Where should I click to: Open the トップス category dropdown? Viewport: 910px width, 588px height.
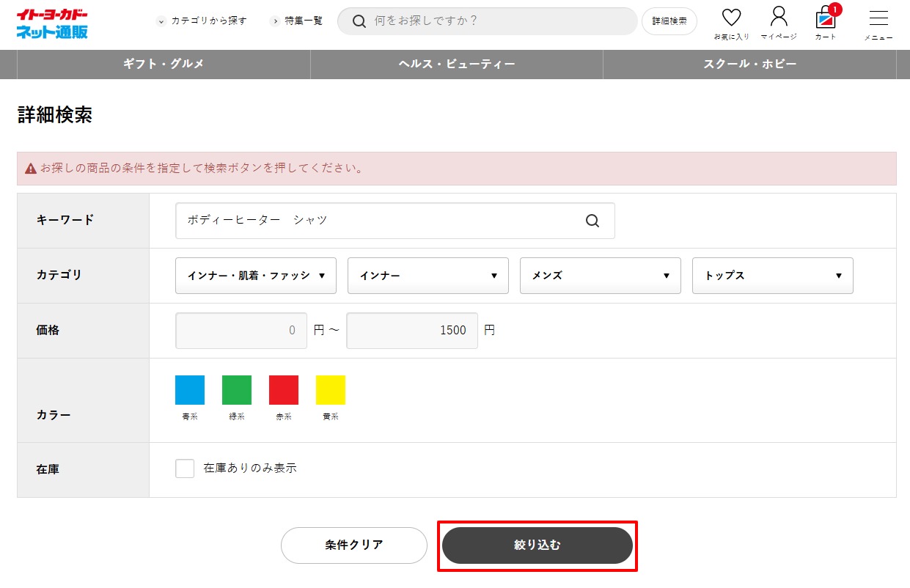(772, 276)
